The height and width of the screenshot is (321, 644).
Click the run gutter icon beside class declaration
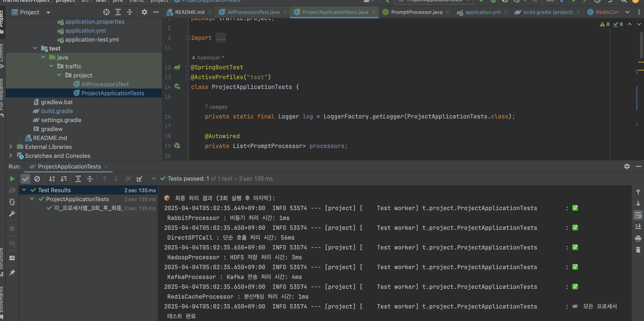coord(177,87)
